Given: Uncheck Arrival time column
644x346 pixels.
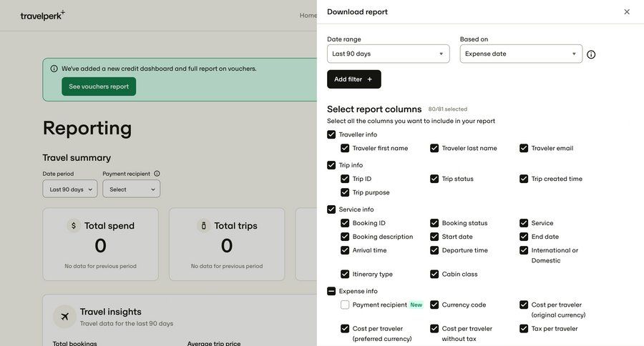Looking at the screenshot, I should pyautogui.click(x=345, y=250).
